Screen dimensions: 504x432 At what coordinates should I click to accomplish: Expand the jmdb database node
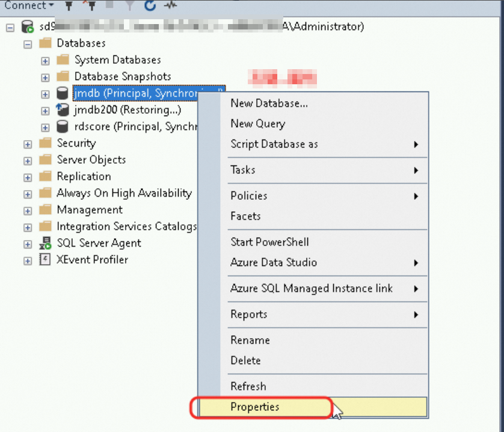(45, 94)
